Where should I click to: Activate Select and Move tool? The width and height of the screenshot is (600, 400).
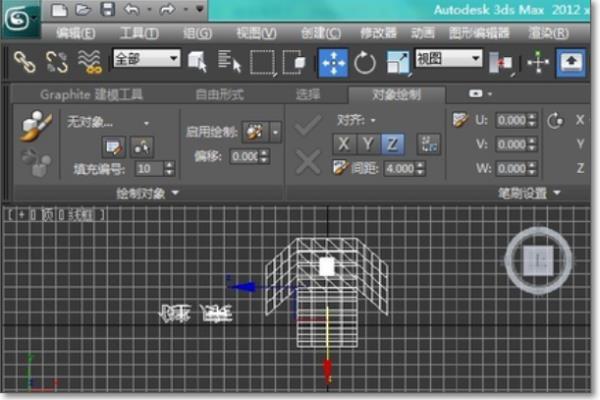click(x=333, y=63)
